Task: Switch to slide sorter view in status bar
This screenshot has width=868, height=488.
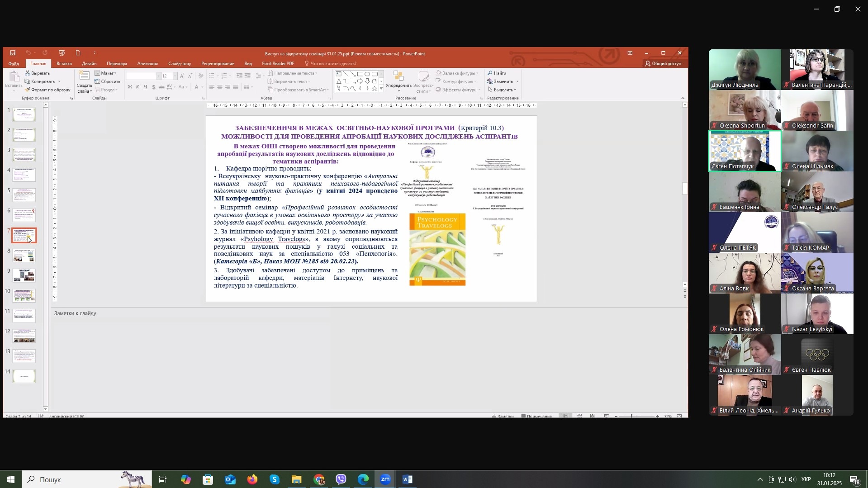Action: point(579,416)
